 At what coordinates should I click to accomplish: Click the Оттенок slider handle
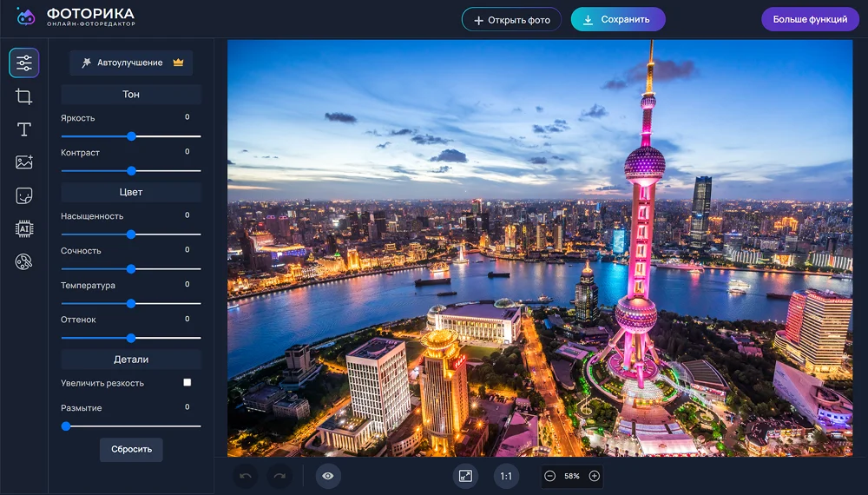131,338
